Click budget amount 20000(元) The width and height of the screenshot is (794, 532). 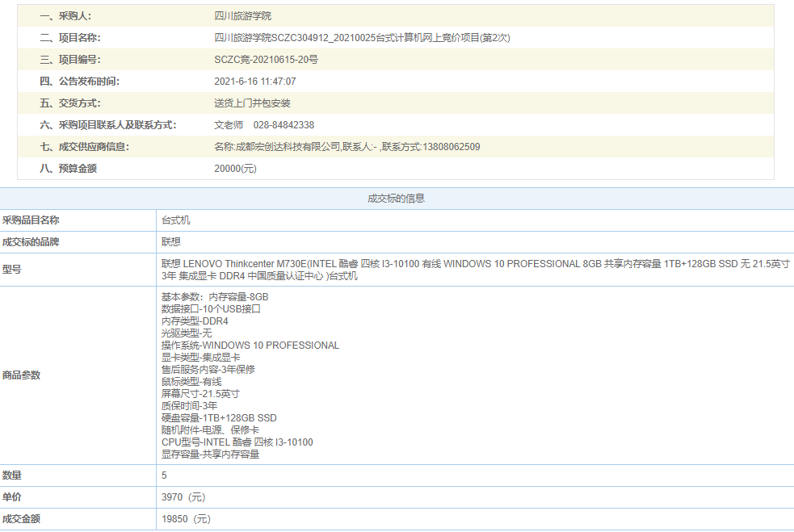coord(235,169)
